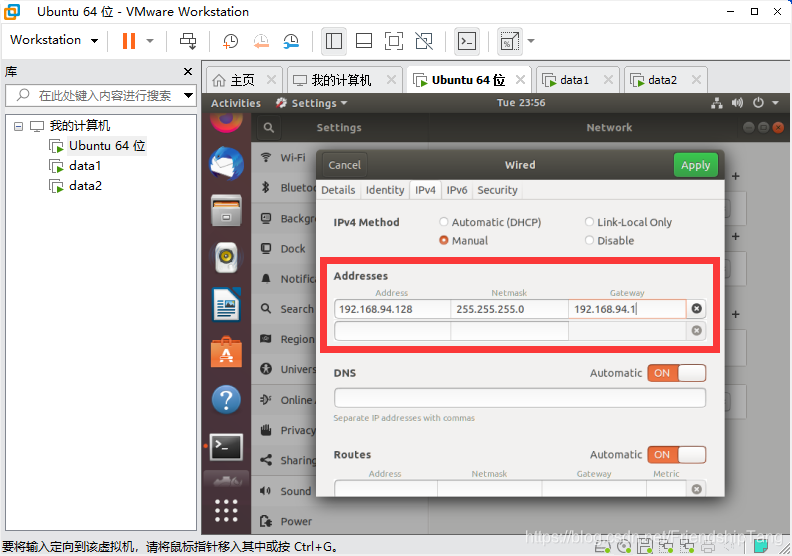This screenshot has height=556, width=792.
Task: Open console view toolbar icon
Action: pyautogui.click(x=467, y=41)
